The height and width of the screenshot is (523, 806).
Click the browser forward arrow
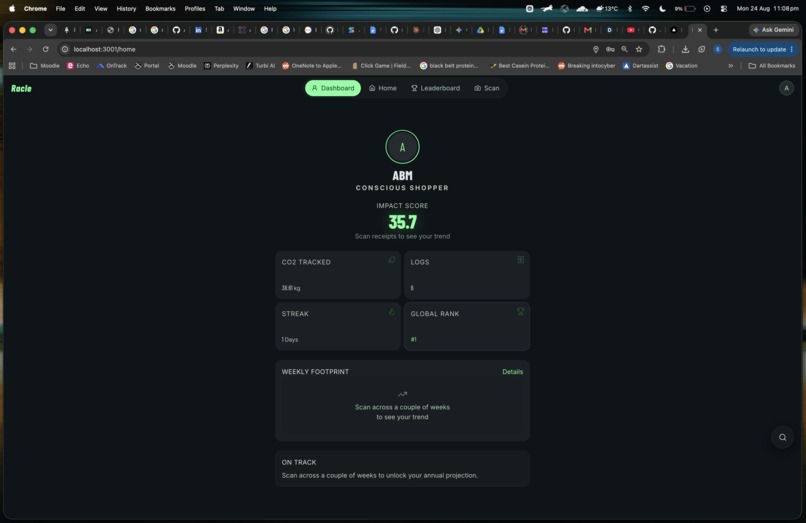point(29,49)
